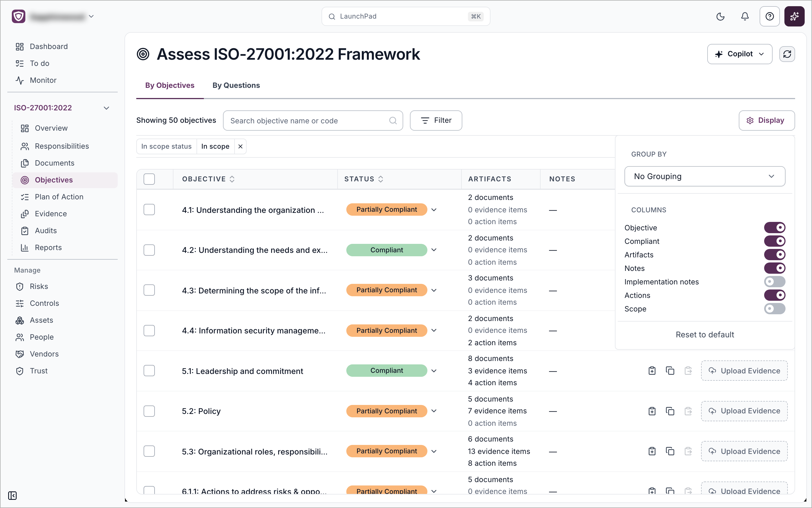
Task: Select checkbox for 4.1 Understanding the organization
Action: pos(149,210)
